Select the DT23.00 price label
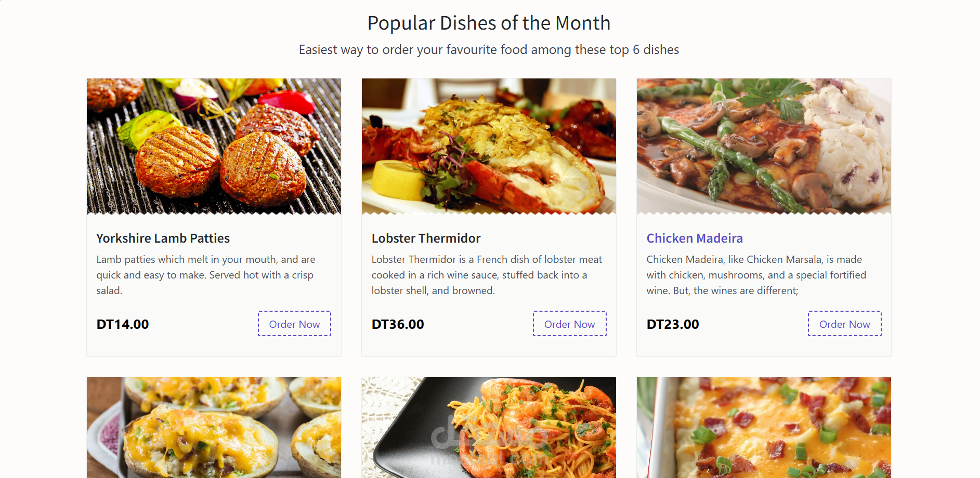 point(673,324)
